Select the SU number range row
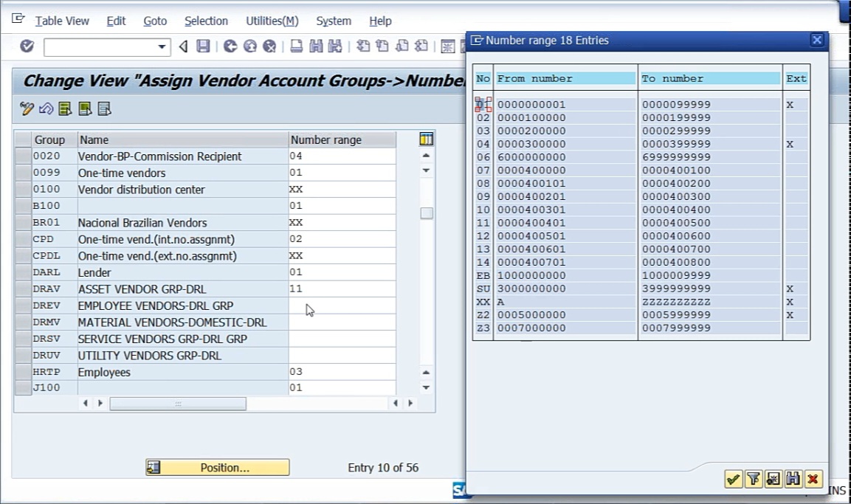The width and height of the screenshot is (851, 504). (641, 289)
